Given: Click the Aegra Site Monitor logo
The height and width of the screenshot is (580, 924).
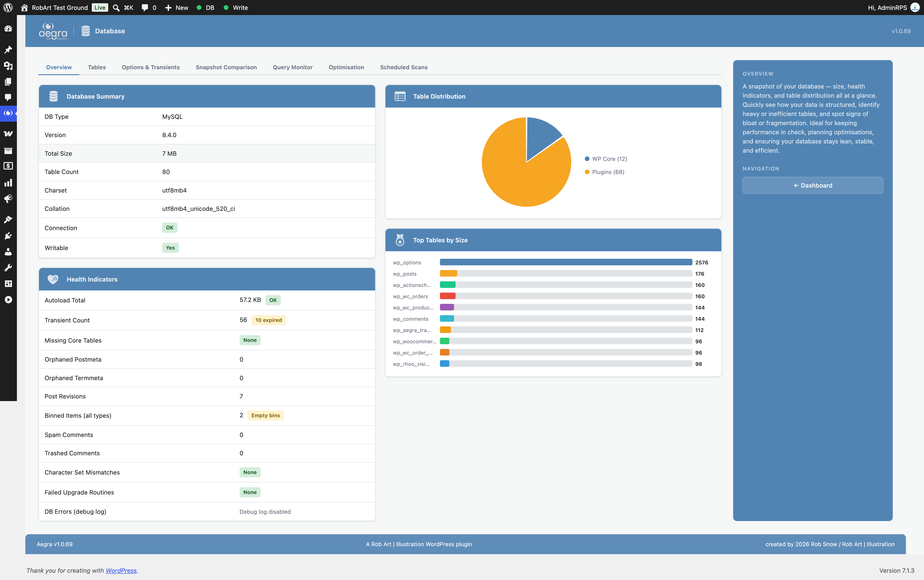Looking at the screenshot, I should 53,31.
